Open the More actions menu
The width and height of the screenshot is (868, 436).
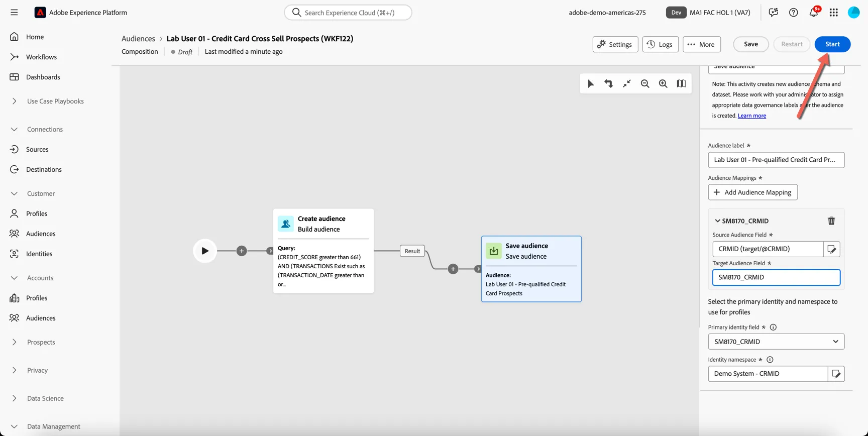[x=702, y=44]
